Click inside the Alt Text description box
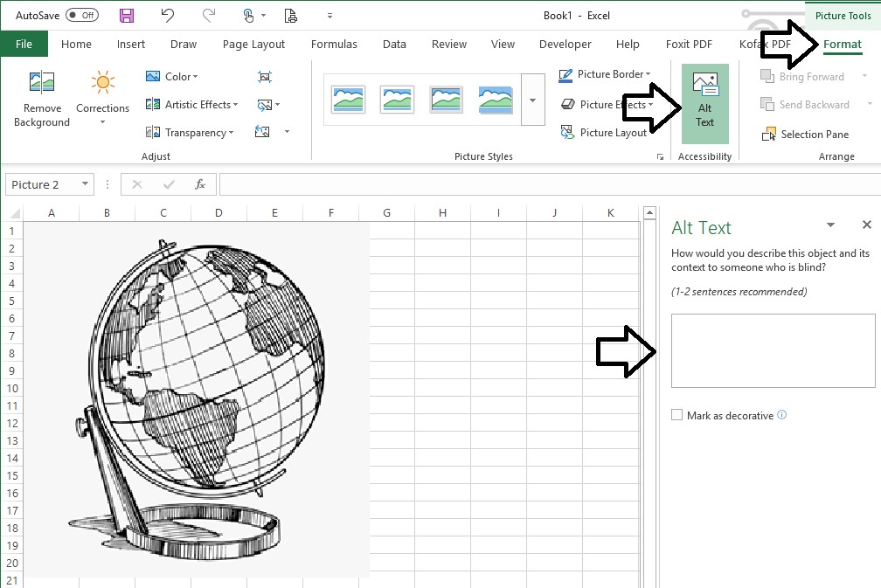The image size is (881, 588). tap(773, 349)
